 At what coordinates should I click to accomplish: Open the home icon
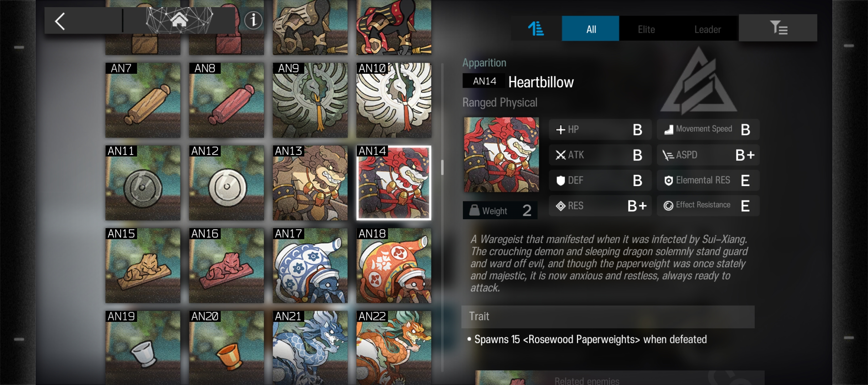[179, 20]
